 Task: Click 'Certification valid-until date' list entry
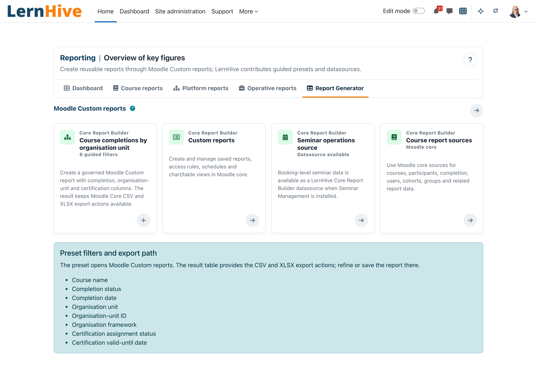[x=109, y=343]
